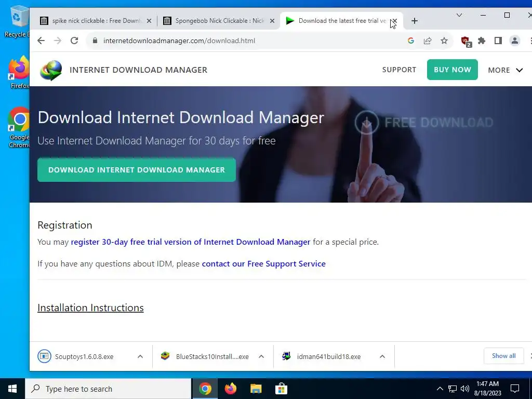Open volume control tray icon

pyautogui.click(x=465, y=389)
